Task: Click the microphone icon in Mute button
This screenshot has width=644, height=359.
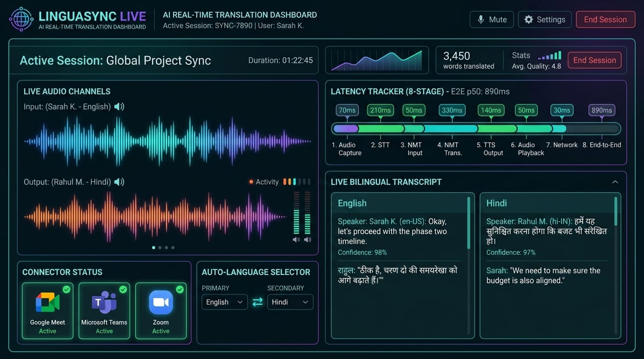Action: 481,20
